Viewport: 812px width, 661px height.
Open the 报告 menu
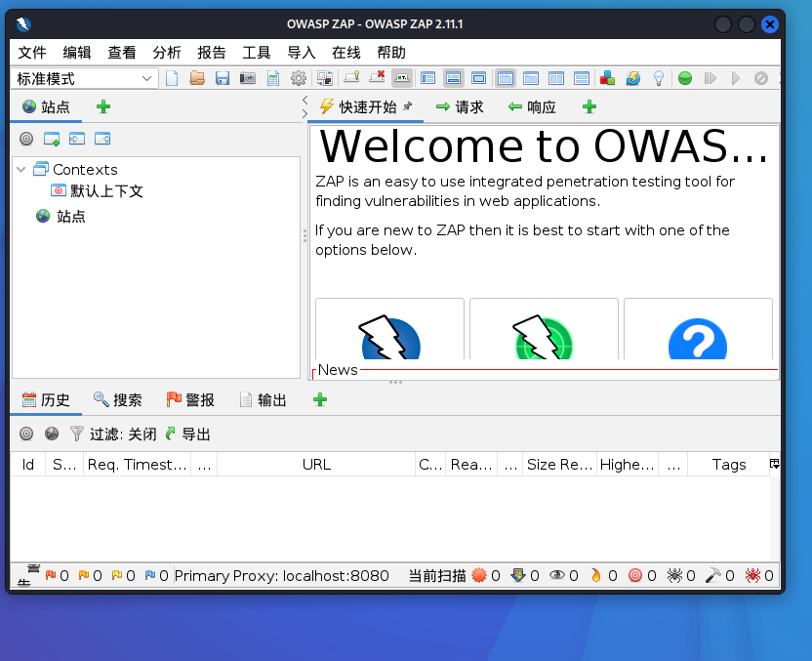(211, 53)
